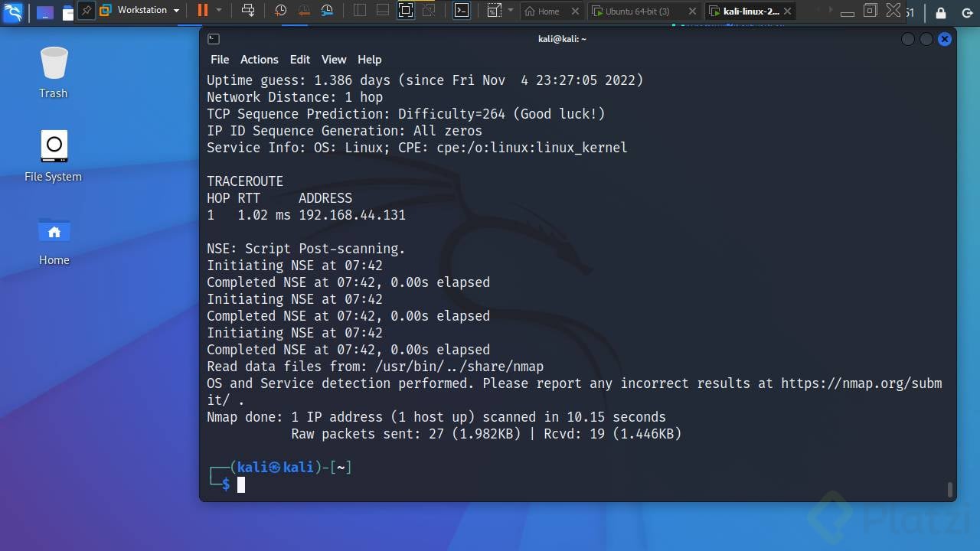Maximize the kali@kali terminal window
The image size is (980, 551).
(926, 39)
